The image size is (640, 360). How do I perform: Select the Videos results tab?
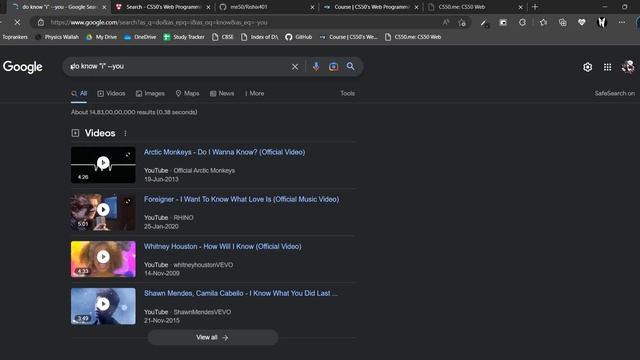coord(111,93)
